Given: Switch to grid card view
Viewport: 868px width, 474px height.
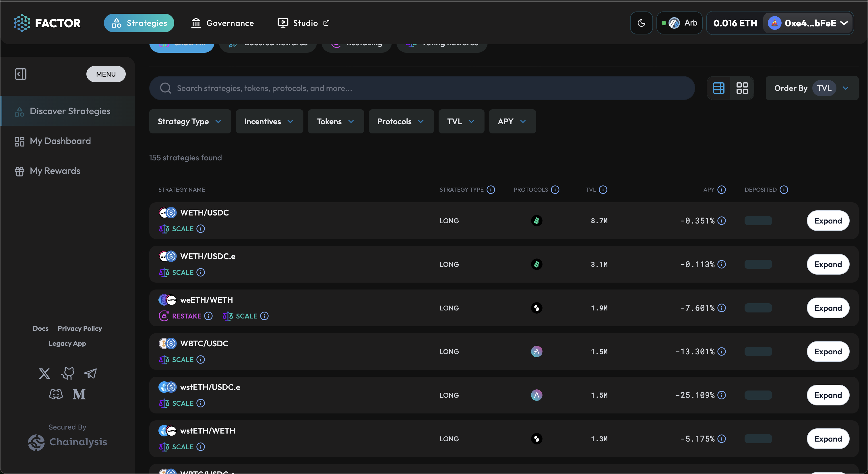Looking at the screenshot, I should pyautogui.click(x=742, y=88).
